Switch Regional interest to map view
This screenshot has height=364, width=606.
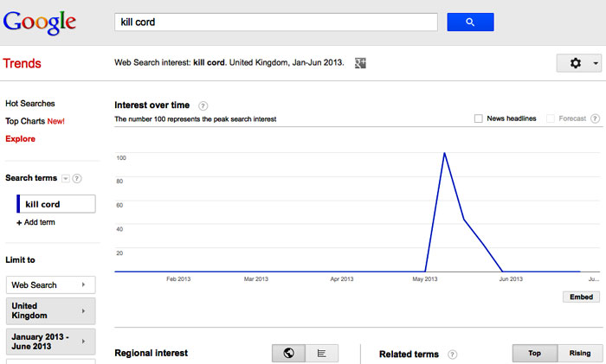pos(288,353)
